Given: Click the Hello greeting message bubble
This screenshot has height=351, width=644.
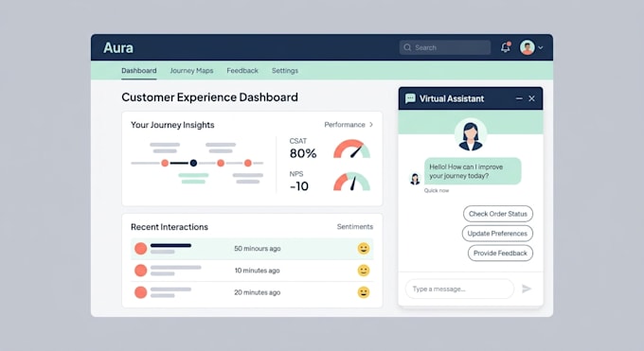Looking at the screenshot, I should [473, 171].
